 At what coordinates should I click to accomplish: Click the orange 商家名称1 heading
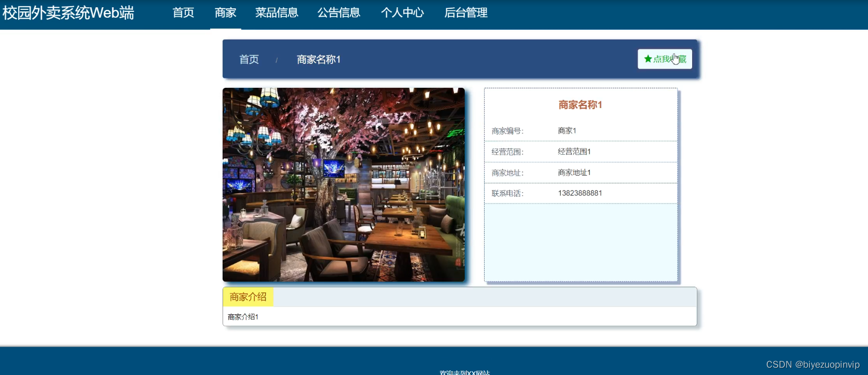tap(580, 105)
